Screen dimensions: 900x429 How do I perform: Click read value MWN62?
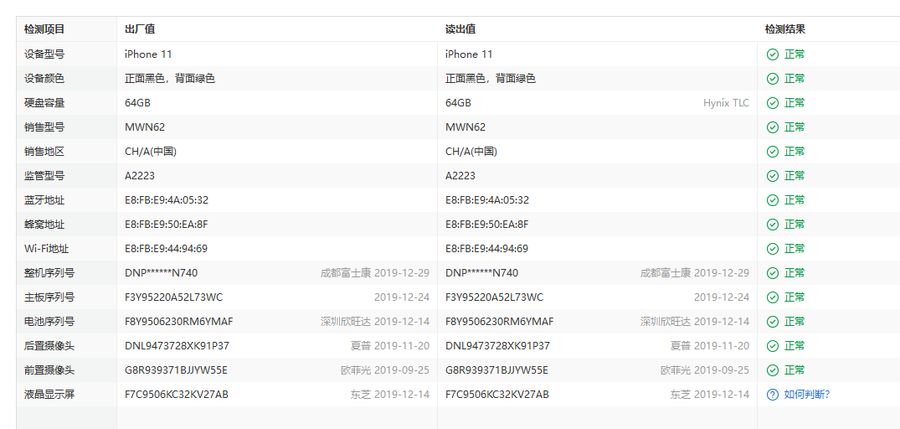[x=465, y=127]
